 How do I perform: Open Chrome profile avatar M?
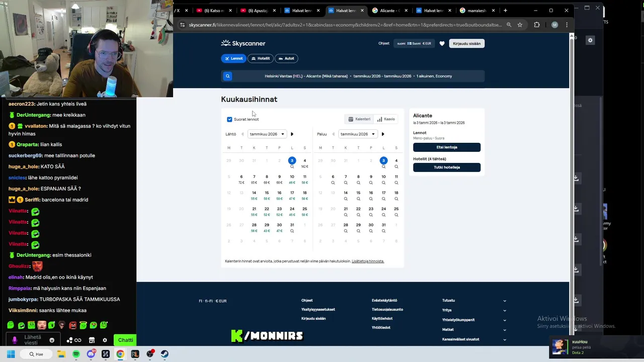tap(554, 25)
